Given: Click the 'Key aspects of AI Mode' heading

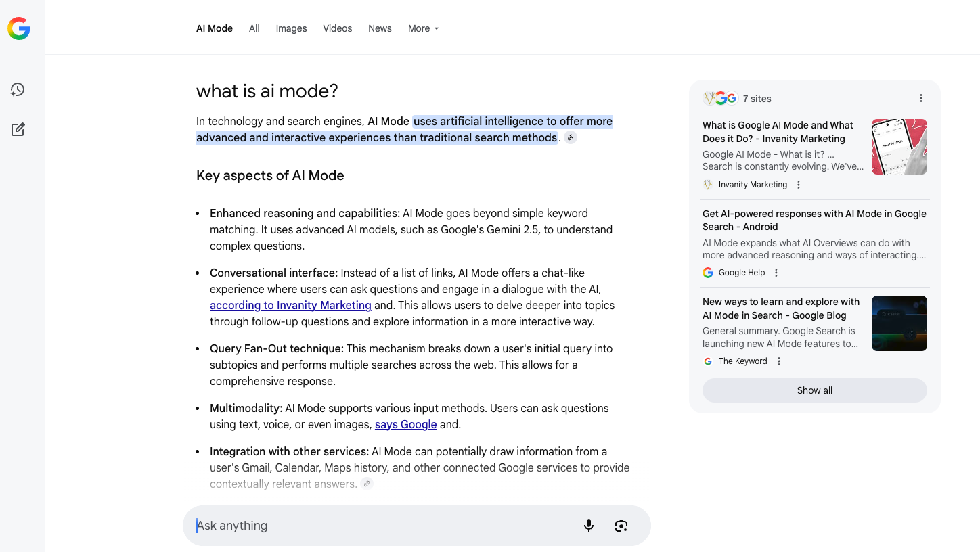Looking at the screenshot, I should coord(270,175).
